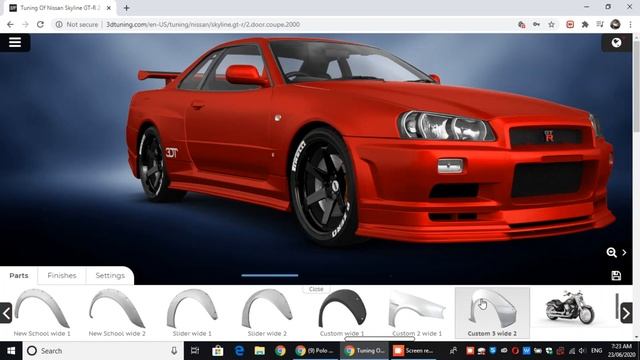This screenshot has width=640, height=360.
Task: Click the round globe icon at the viewer's top right
Action: [616, 42]
